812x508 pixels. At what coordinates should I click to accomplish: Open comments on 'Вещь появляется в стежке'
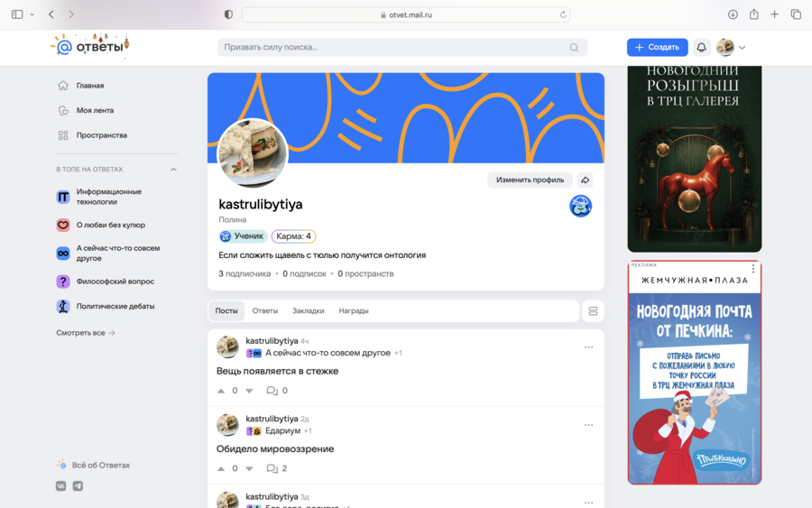point(277,391)
